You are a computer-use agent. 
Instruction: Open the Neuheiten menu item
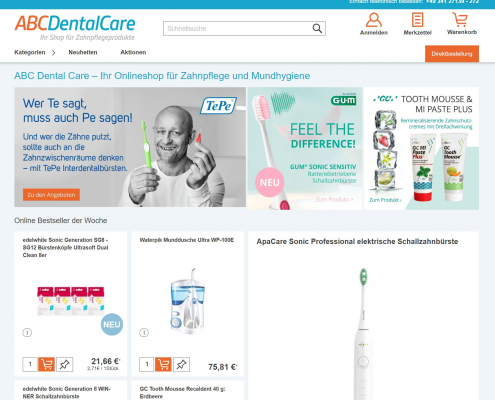[x=83, y=52]
